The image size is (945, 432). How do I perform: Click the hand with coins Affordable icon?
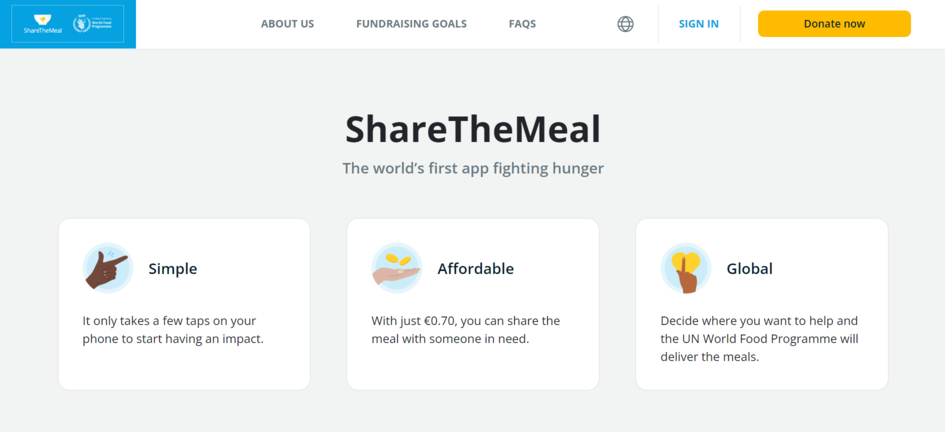pos(397,268)
